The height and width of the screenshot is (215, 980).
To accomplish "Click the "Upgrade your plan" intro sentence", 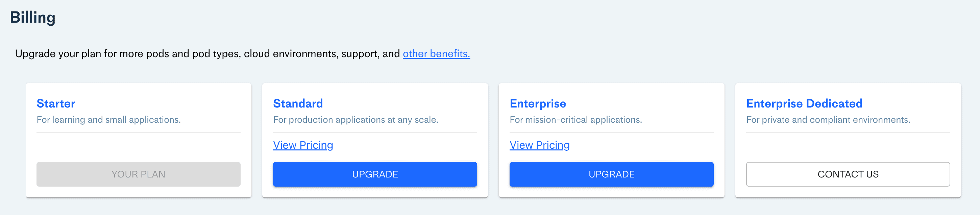I will [207, 54].
